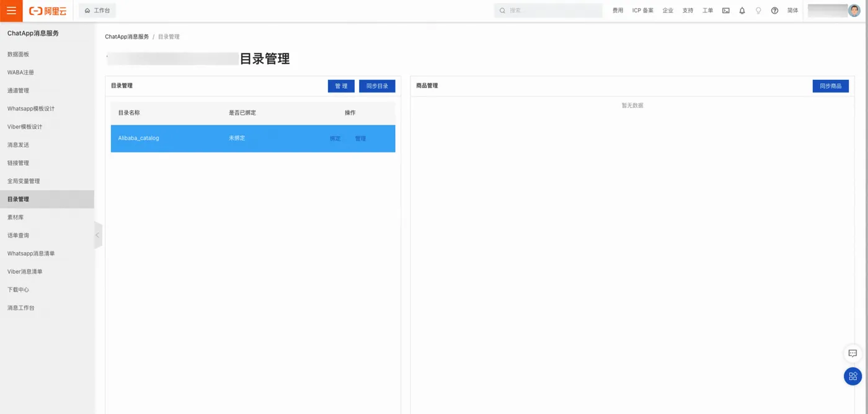Select 目录管理 in the sidebar
This screenshot has height=414, width=868.
47,199
